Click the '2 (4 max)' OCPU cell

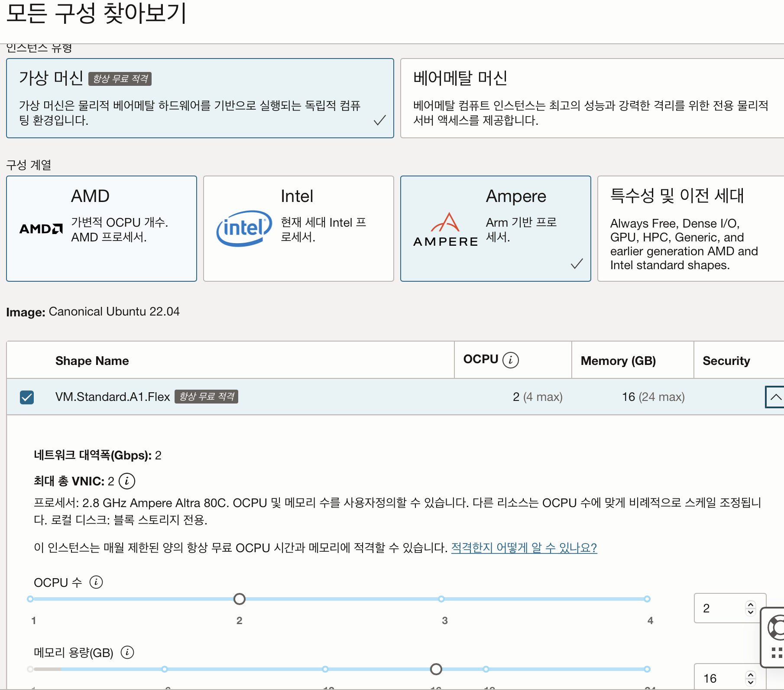pyautogui.click(x=538, y=397)
